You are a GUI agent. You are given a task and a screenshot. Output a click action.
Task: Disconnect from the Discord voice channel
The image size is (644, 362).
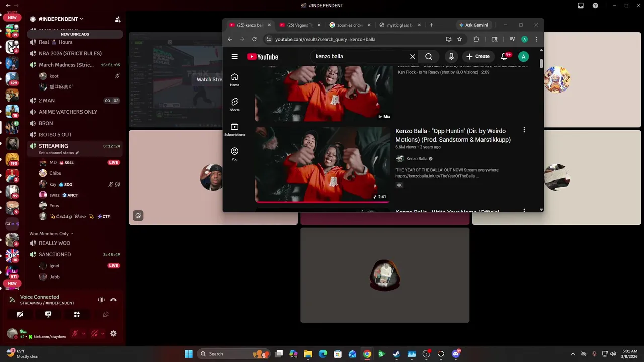[x=113, y=300]
